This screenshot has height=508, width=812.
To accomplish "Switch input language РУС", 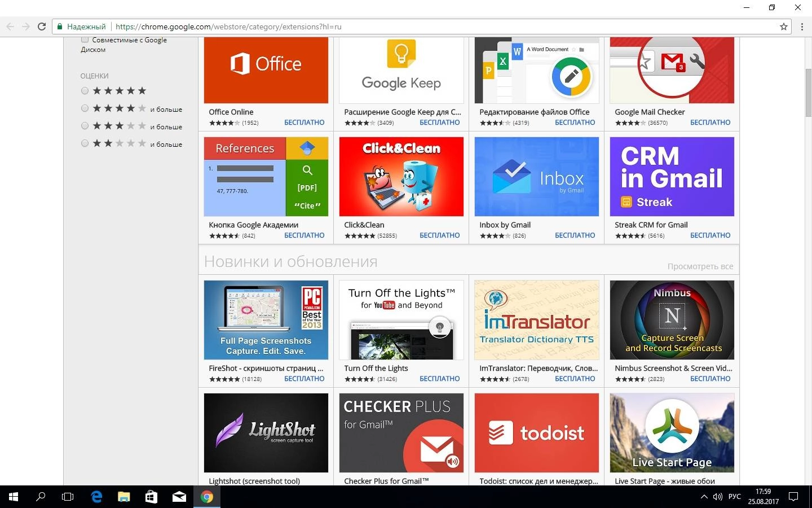I will pos(735,497).
